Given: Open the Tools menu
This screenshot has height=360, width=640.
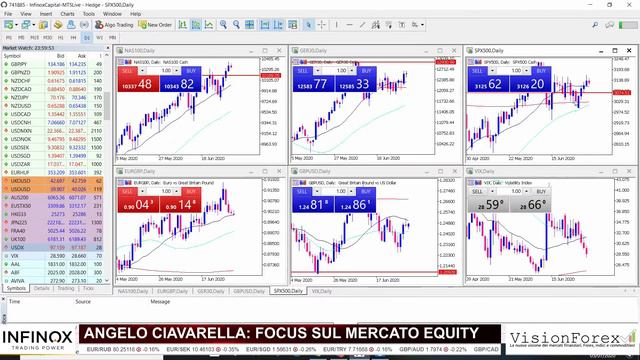Looking at the screenshot, I should (x=89, y=14).
